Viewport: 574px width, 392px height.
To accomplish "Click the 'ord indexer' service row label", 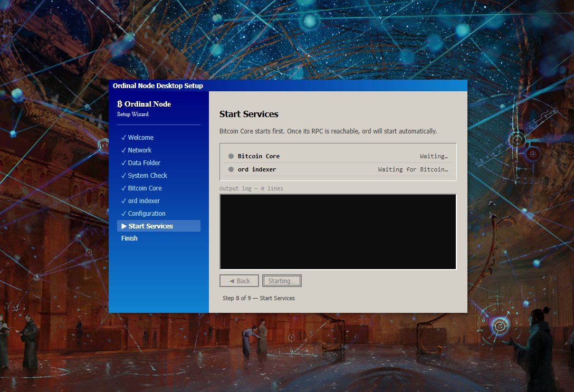I will point(257,169).
